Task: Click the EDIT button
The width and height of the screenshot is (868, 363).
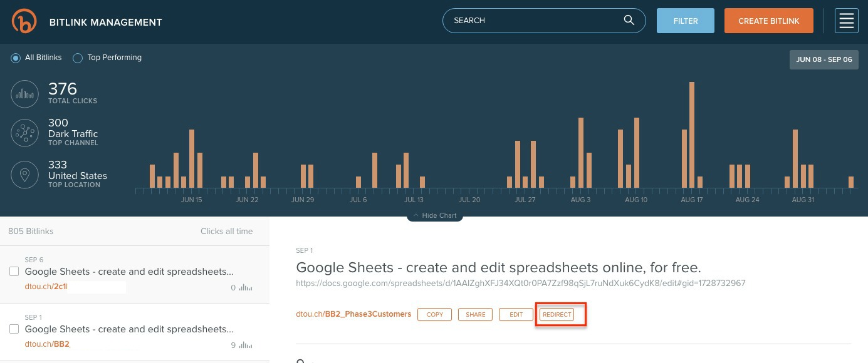Action: [516, 314]
